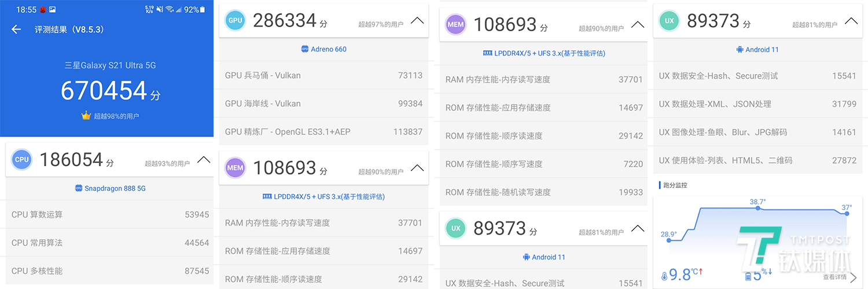868x289 pixels.
Task: Tap the blue CPU badge icon
Action: [22, 160]
